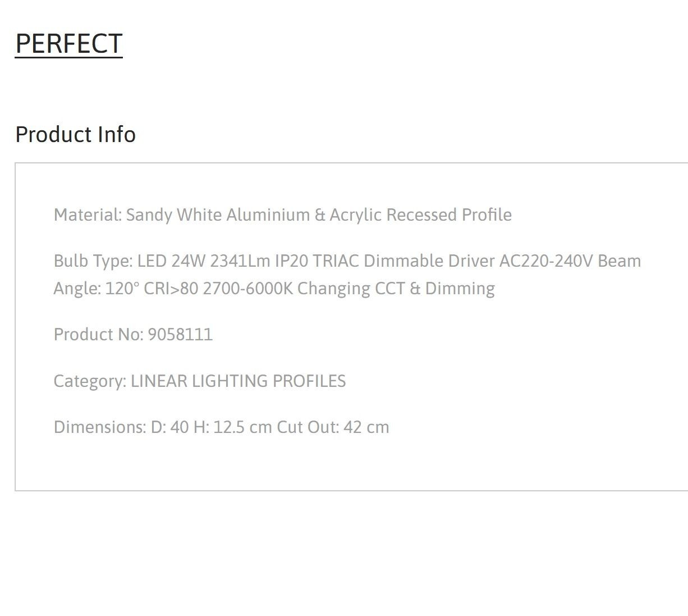Click the product number 9058111

coord(180,335)
